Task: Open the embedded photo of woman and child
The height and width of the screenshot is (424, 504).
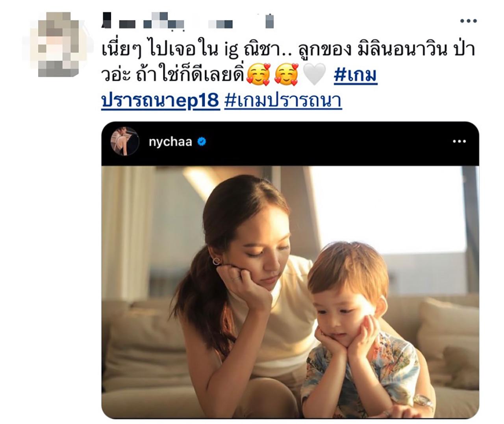Action: (290, 292)
